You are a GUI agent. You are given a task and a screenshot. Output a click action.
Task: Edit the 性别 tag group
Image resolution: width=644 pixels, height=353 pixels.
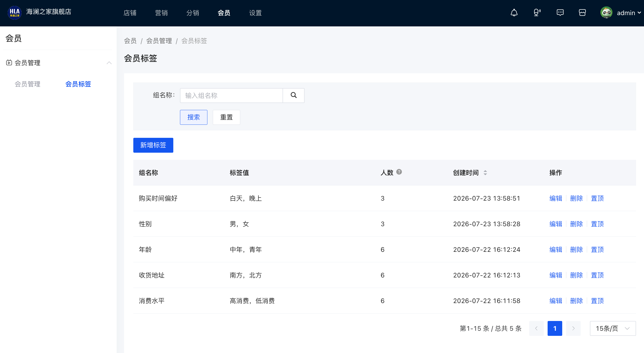tap(556, 224)
